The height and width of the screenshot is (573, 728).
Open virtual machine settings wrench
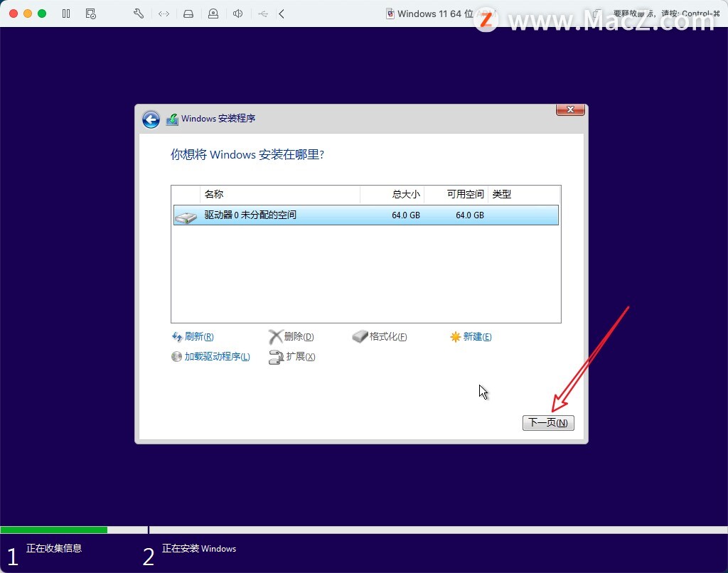pos(139,14)
